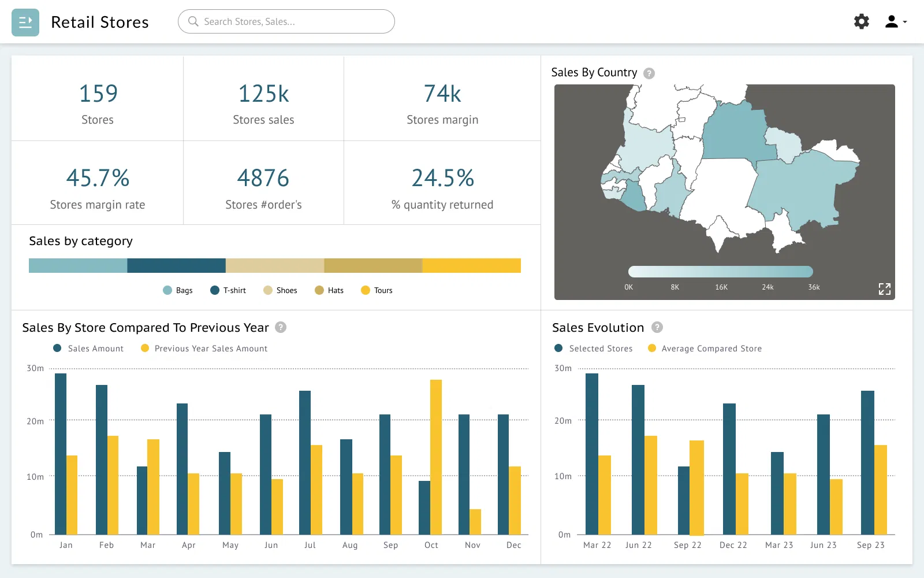Click the Search Stores, Sales input field

click(x=295, y=21)
